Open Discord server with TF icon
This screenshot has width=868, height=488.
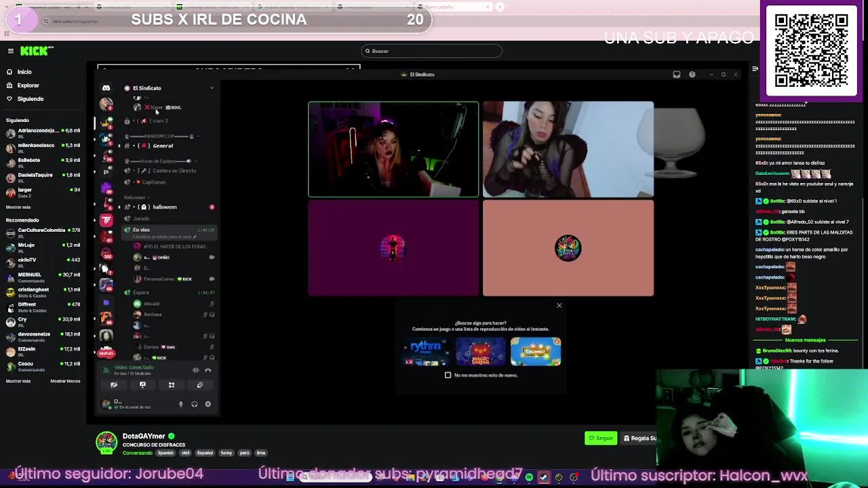point(106,220)
